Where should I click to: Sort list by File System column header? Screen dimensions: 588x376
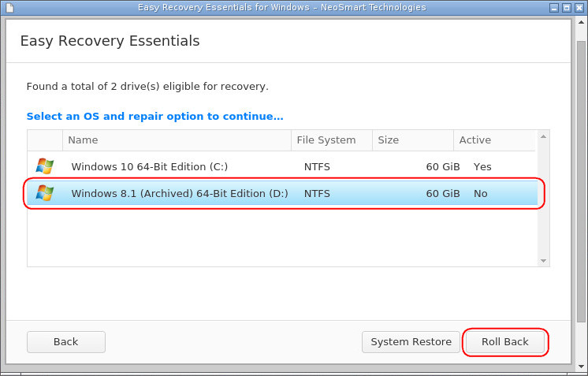[332, 140]
